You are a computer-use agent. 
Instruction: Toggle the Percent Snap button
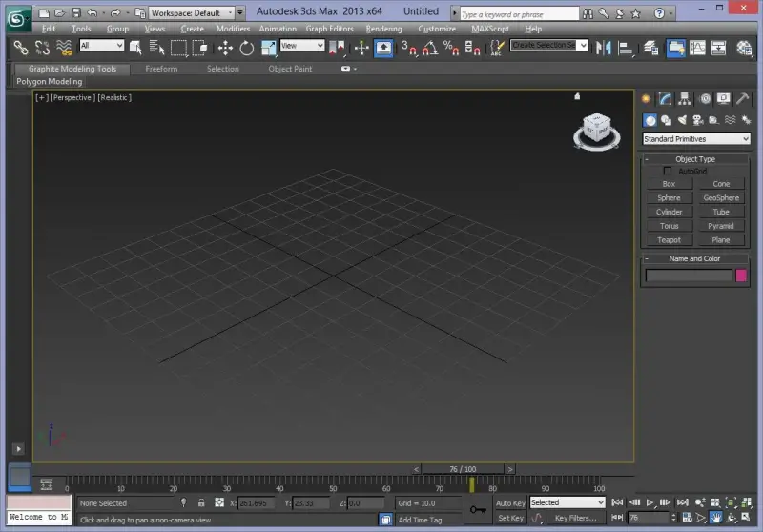[451, 48]
